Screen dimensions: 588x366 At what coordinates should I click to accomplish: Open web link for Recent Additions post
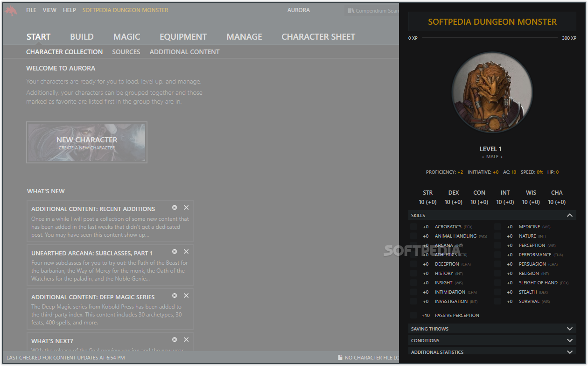click(x=175, y=208)
